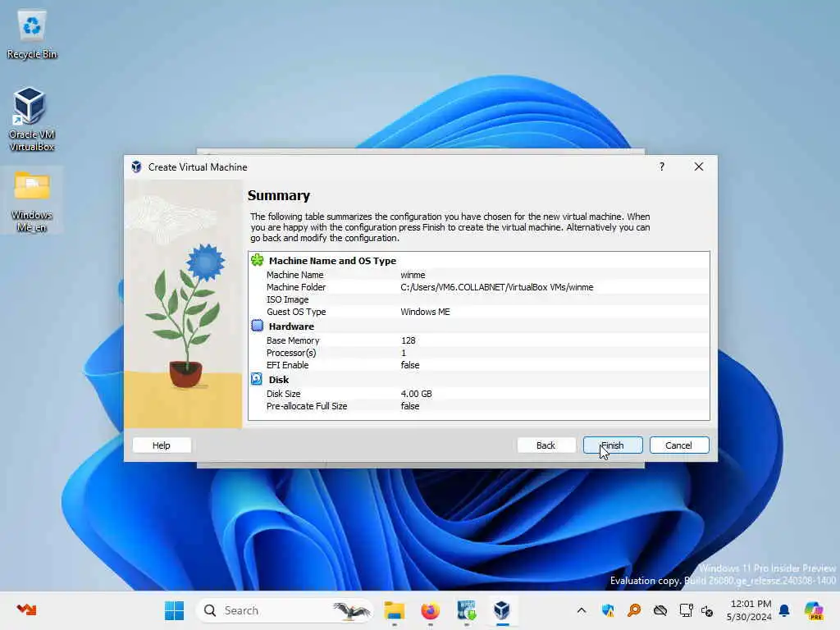
Task: Select the Machine Name and OS Type header
Action: coord(332,261)
